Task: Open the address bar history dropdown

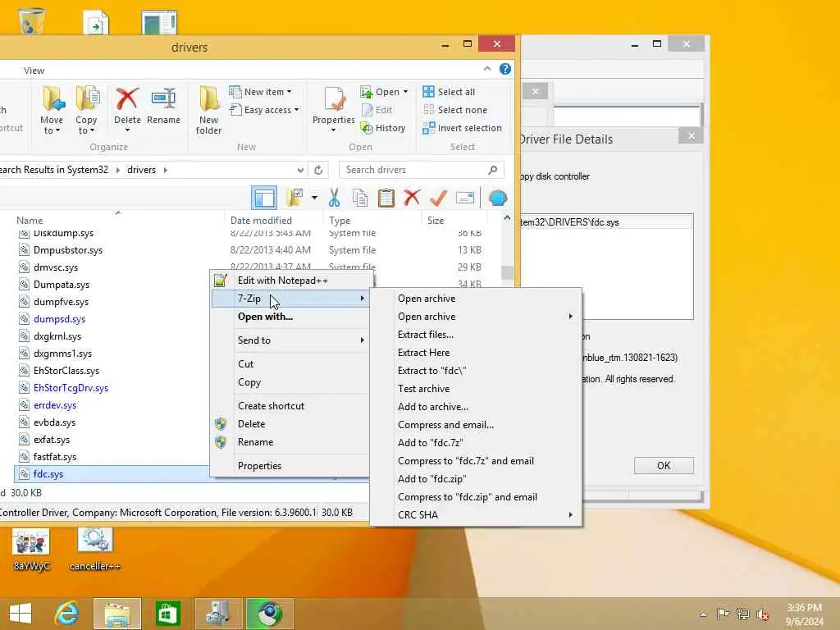Action: click(300, 170)
